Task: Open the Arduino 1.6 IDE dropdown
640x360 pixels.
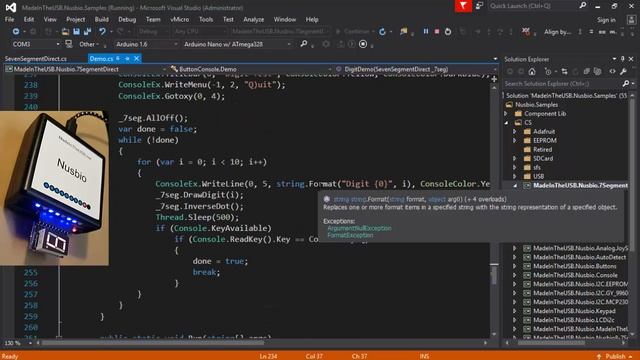Action: [x=146, y=44]
